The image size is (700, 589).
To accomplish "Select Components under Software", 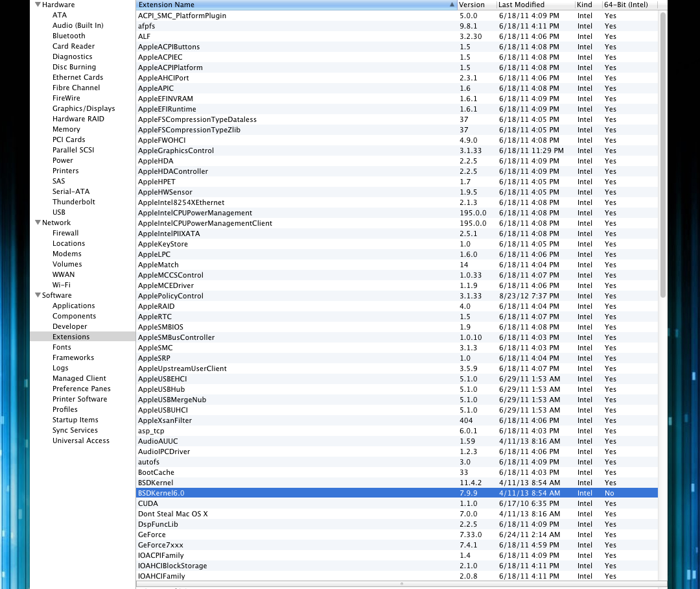I will tap(74, 316).
